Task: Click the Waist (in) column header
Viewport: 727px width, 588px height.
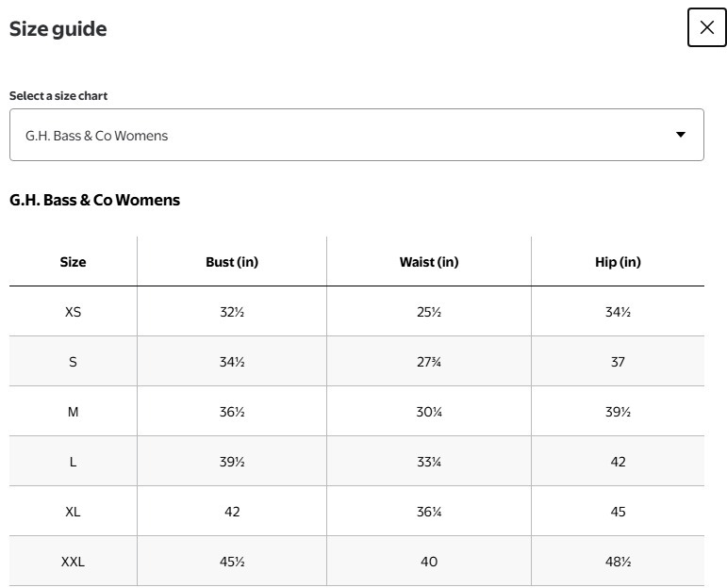Action: [429, 262]
